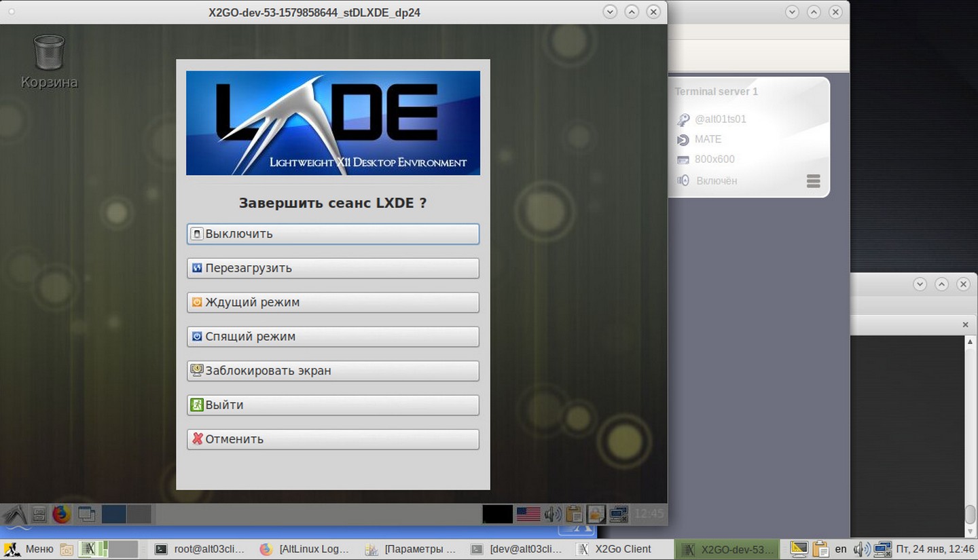The width and height of the screenshot is (978, 560).
Task: Click screenshot folder icon next to Меню
Action: [x=67, y=549]
